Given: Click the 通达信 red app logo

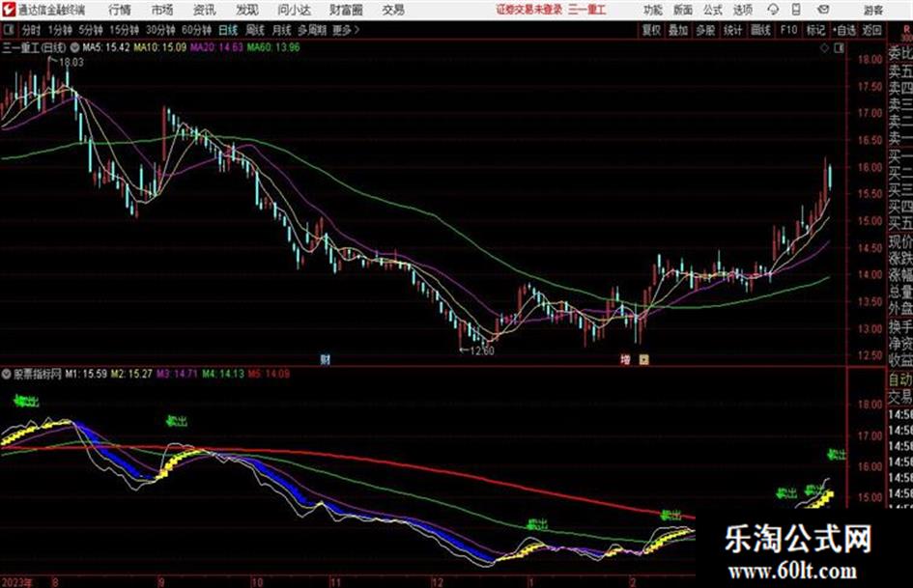Looking at the screenshot, I should click(x=9, y=10).
